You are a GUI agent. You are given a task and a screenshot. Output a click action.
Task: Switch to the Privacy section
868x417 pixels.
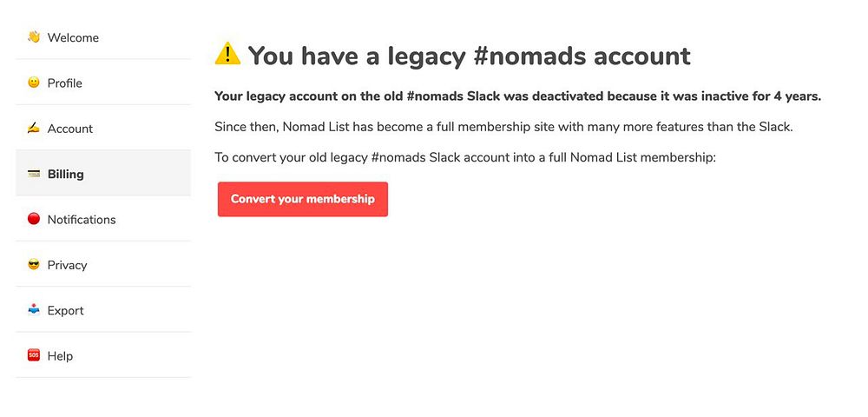[x=103, y=264]
